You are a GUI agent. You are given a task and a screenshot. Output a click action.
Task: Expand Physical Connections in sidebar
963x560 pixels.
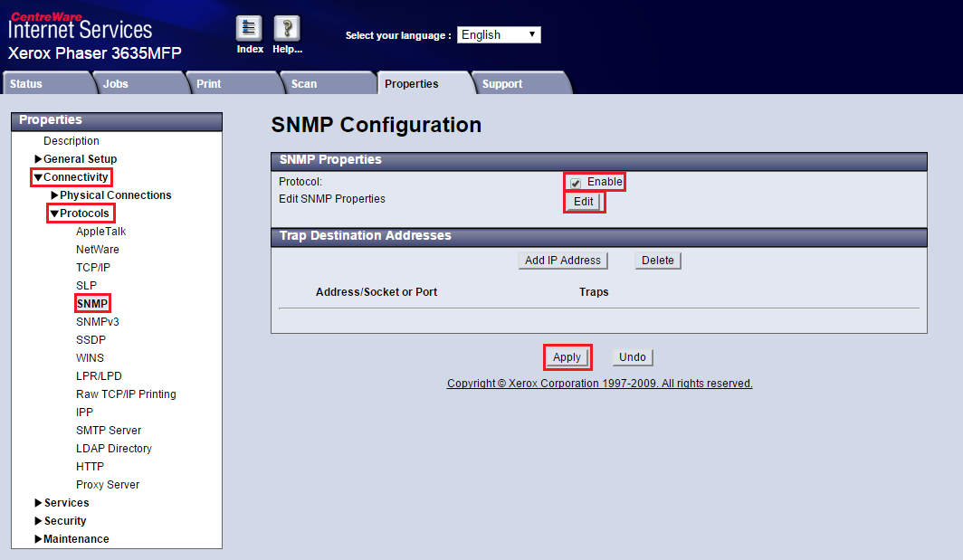pos(54,195)
